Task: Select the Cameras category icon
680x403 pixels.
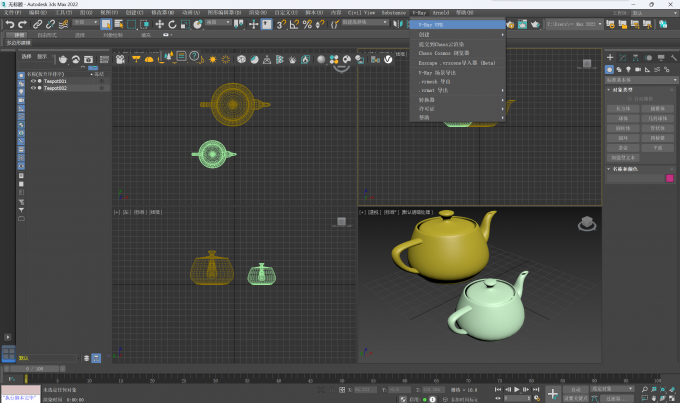Action: (638, 69)
